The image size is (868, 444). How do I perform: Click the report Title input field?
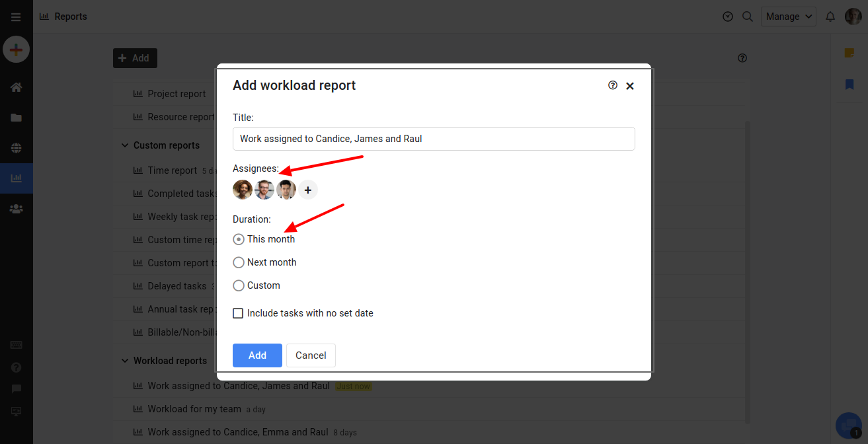433,139
